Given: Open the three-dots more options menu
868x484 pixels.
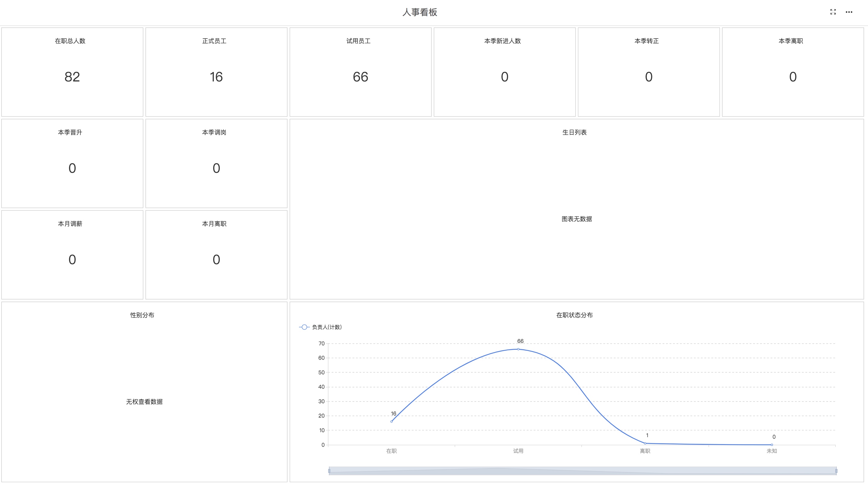Looking at the screenshot, I should point(848,12).
